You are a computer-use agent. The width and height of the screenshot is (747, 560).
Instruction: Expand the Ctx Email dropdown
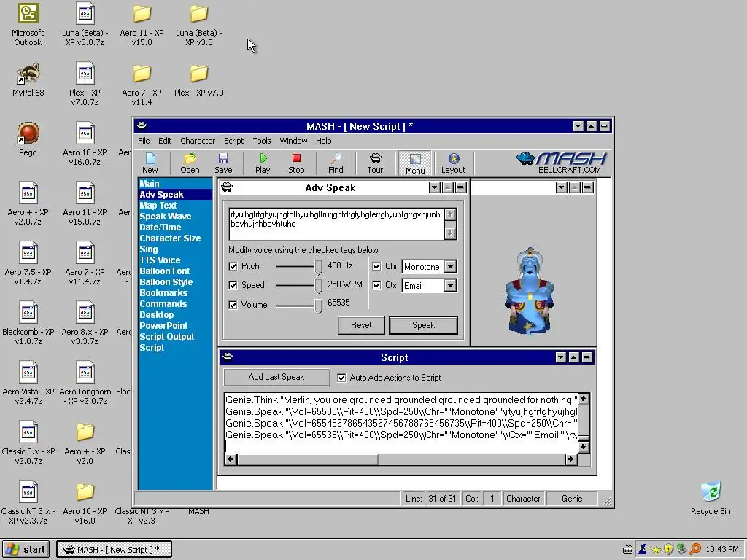450,286
